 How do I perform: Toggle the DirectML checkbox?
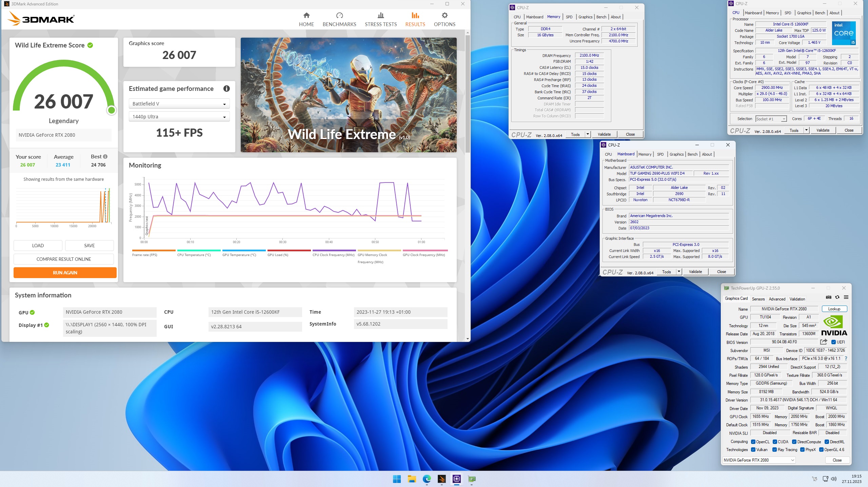827,442
